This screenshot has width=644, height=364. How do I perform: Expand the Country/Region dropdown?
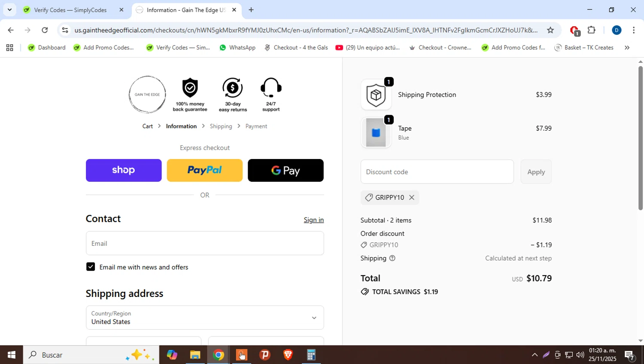(205, 318)
